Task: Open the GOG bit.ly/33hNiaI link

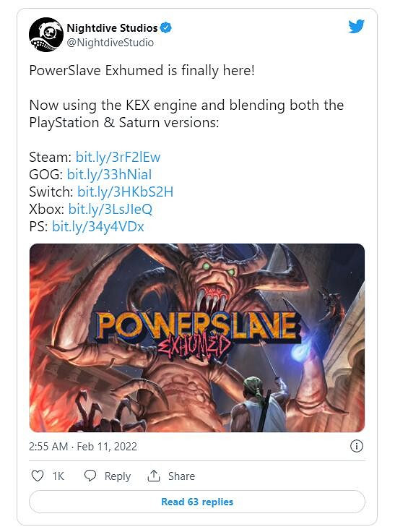Action: tap(109, 174)
